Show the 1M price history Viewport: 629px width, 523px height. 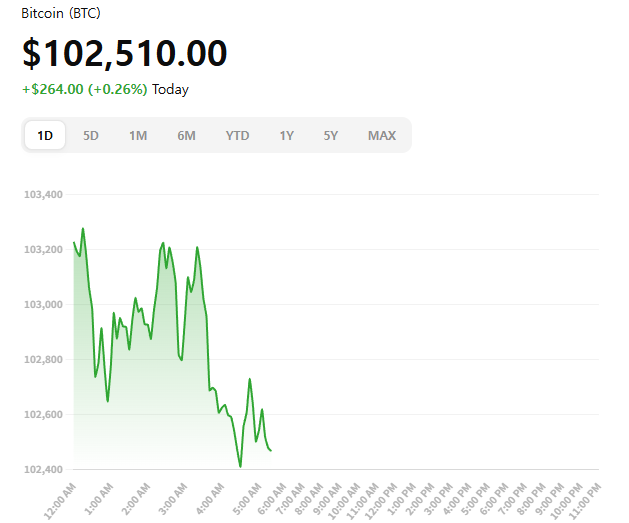coord(138,136)
